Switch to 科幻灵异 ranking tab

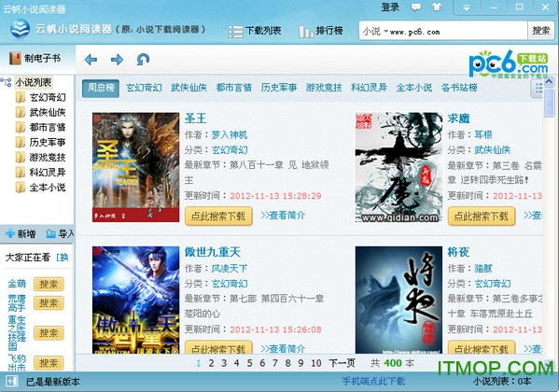coord(369,88)
